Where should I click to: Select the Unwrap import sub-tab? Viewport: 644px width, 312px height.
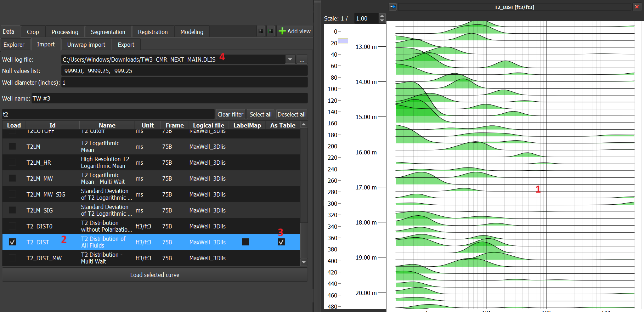coord(86,45)
